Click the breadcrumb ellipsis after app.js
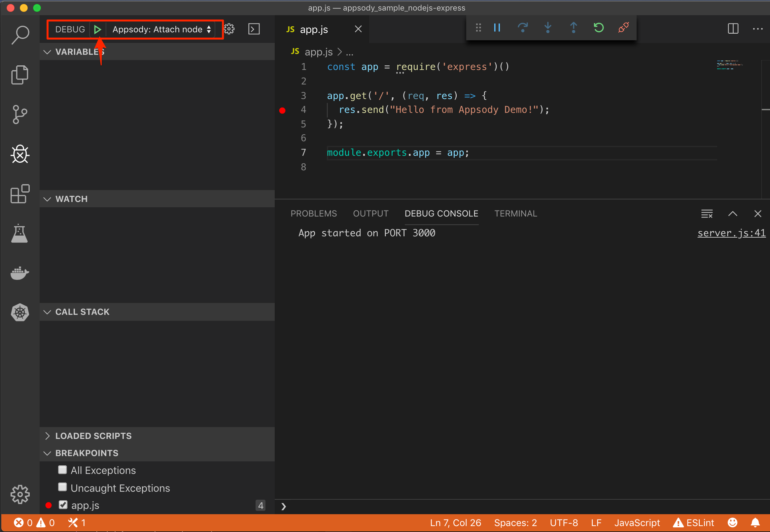This screenshot has width=770, height=532. point(349,52)
